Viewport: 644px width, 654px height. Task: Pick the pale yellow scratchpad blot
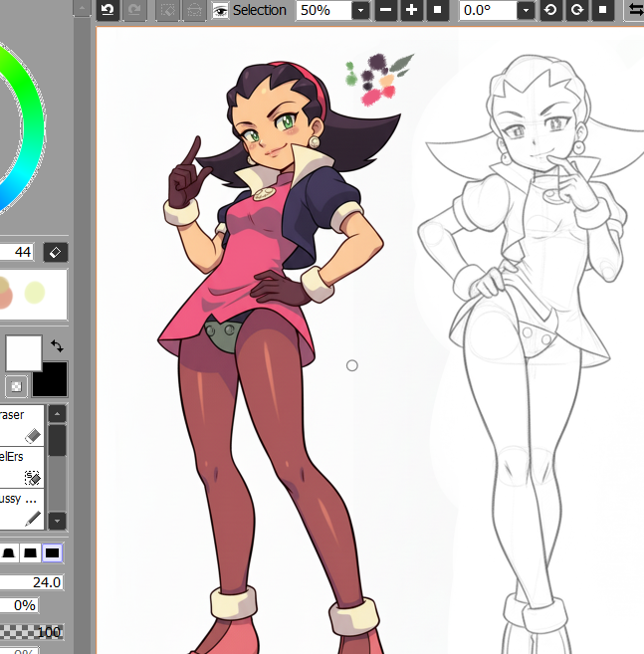[35, 293]
